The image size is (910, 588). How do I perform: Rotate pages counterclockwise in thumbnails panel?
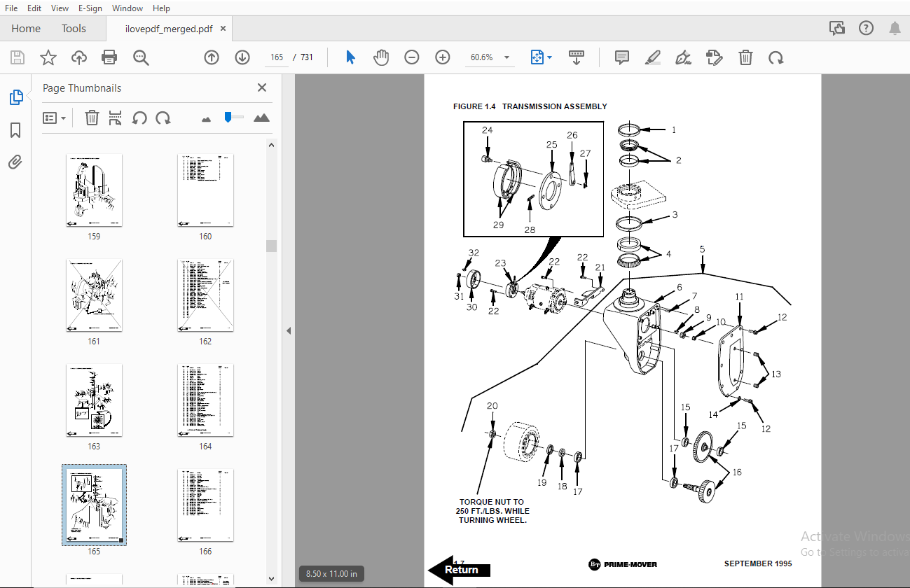pos(139,118)
